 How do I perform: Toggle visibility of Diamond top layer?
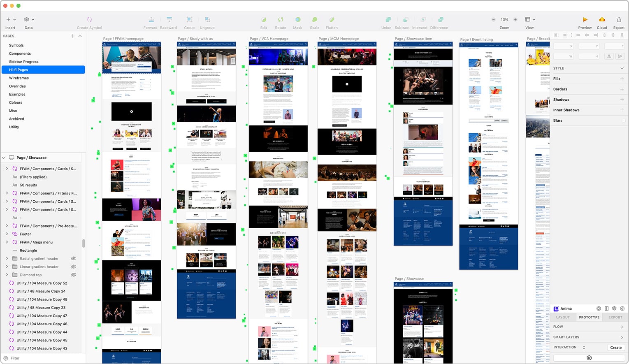tap(74, 275)
